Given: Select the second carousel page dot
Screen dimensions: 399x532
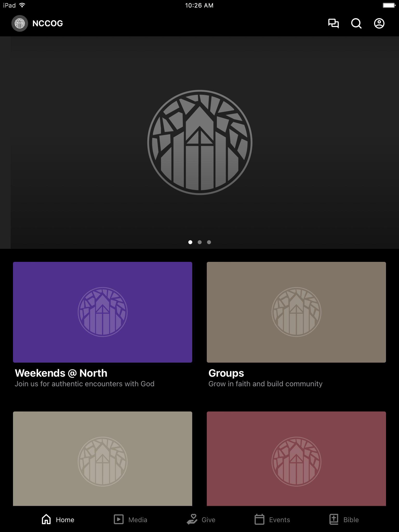Looking at the screenshot, I should (199, 242).
